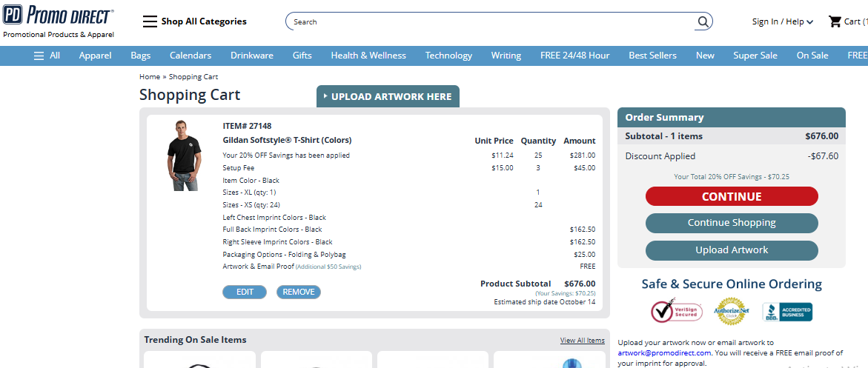This screenshot has height=368, width=868.
Task: Click Setup Fee row label
Action: pyautogui.click(x=239, y=167)
